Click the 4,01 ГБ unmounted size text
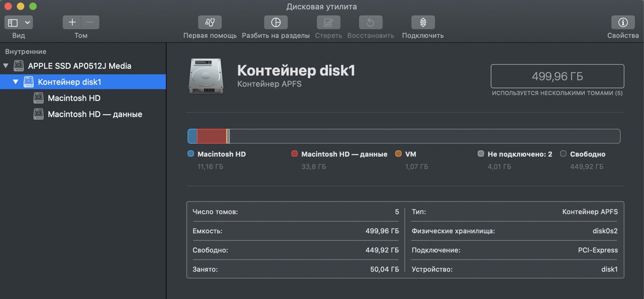This screenshot has width=644, height=299. pyautogui.click(x=499, y=166)
